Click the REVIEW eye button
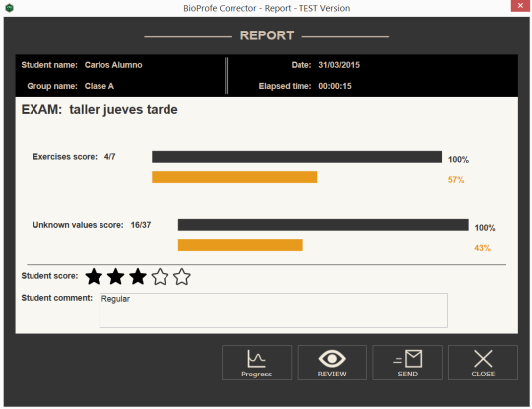532x409 pixels. (x=332, y=363)
